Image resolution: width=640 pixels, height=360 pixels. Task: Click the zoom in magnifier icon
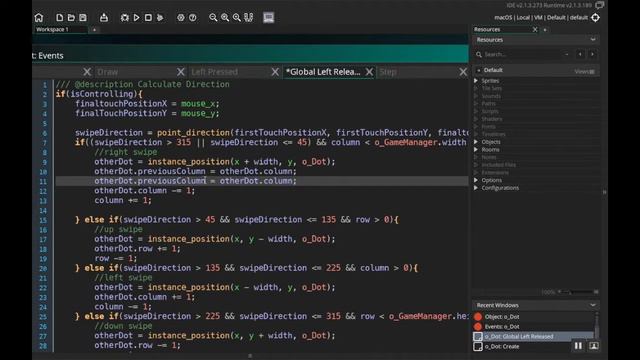[x=225, y=18]
